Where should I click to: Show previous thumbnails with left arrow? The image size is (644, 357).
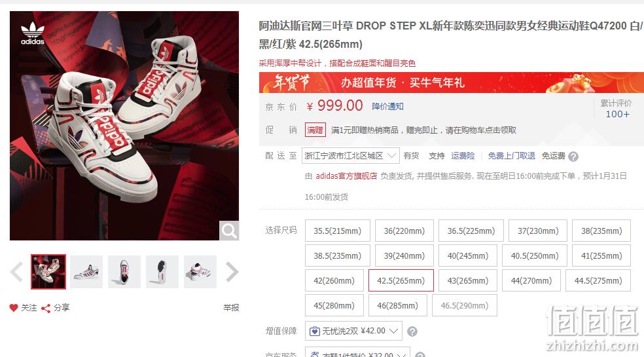point(17,272)
